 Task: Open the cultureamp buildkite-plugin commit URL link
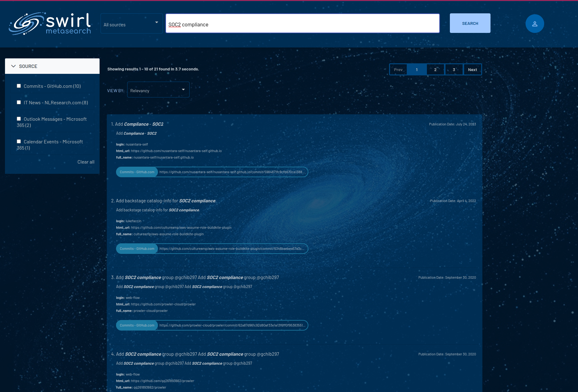click(x=232, y=249)
